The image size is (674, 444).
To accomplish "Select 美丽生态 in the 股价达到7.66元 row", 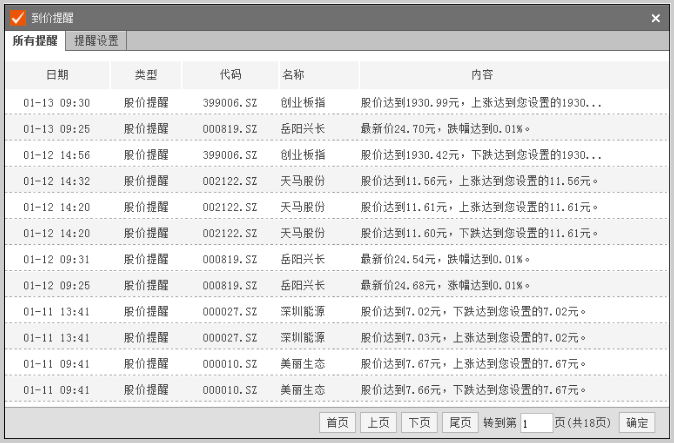I will click(303, 390).
